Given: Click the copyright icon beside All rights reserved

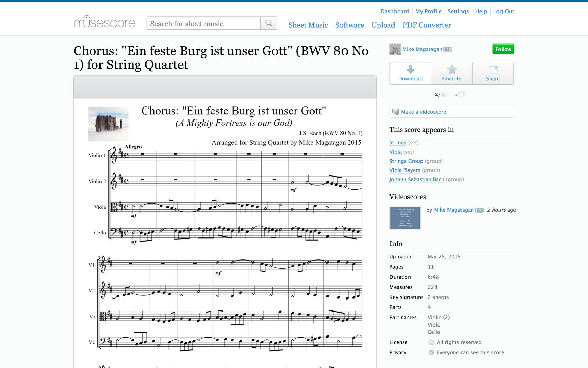Looking at the screenshot, I should tap(431, 342).
